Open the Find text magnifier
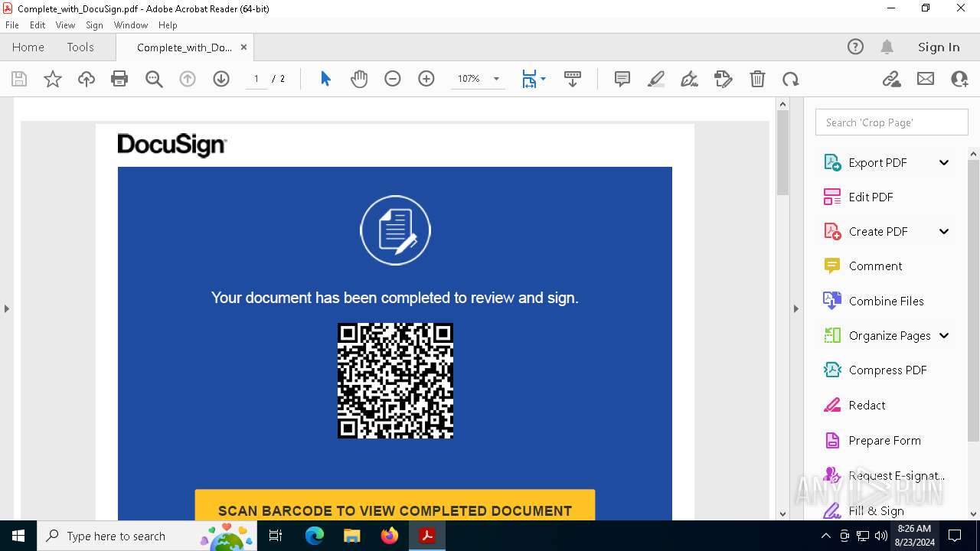Screen dimensions: 980x551 coord(154,79)
